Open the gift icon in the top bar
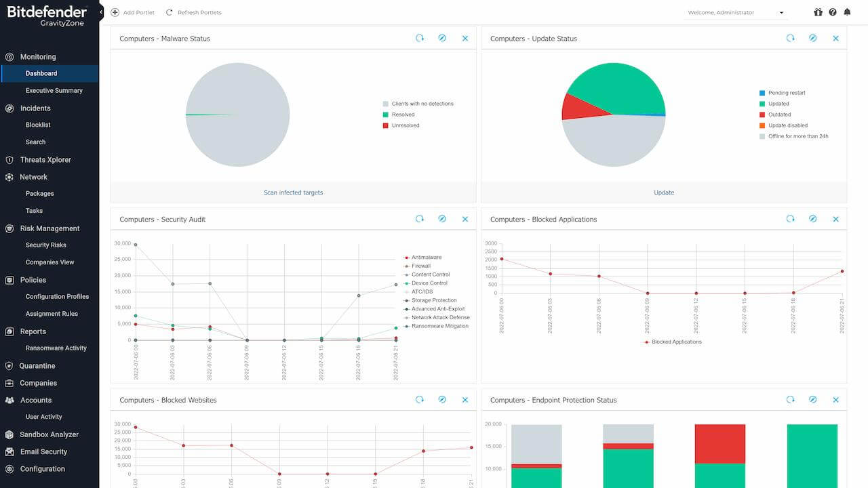868x488 pixels. pos(818,12)
